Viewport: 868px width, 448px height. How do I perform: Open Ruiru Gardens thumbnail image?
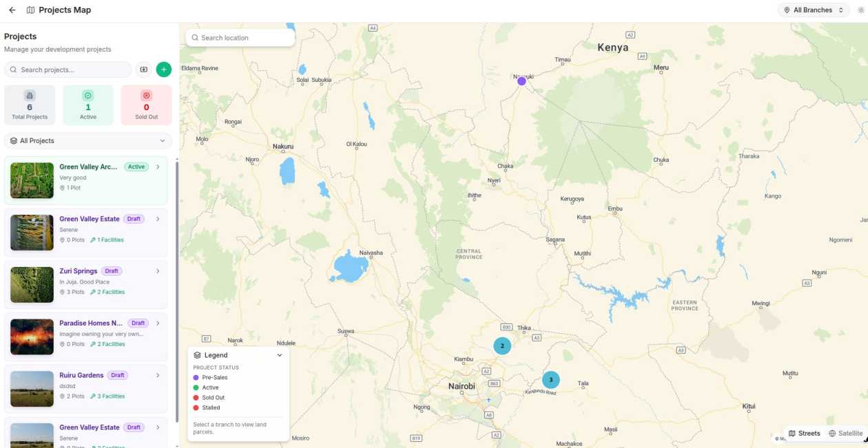tap(32, 389)
